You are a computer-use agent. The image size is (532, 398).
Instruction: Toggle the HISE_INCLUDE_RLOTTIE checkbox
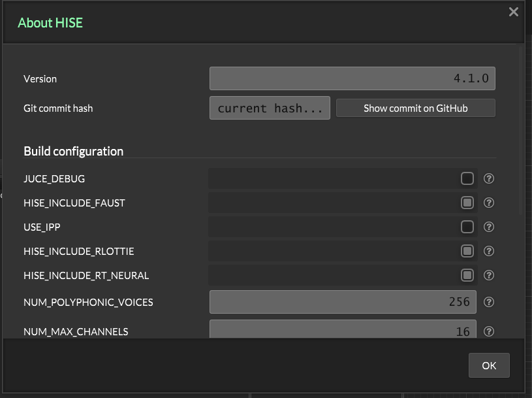coord(467,251)
